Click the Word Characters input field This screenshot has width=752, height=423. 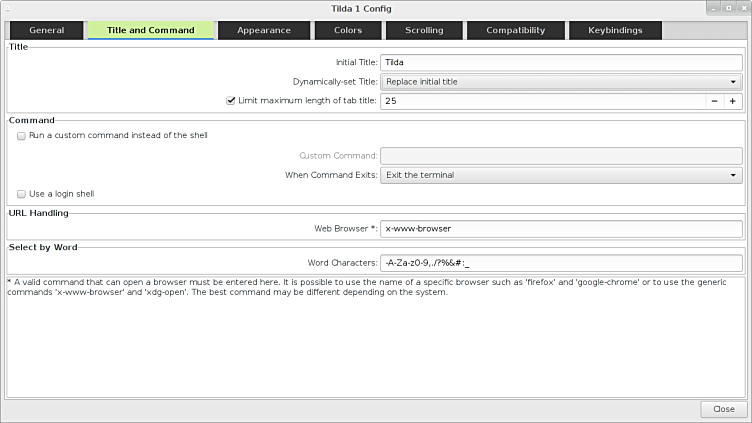click(561, 263)
